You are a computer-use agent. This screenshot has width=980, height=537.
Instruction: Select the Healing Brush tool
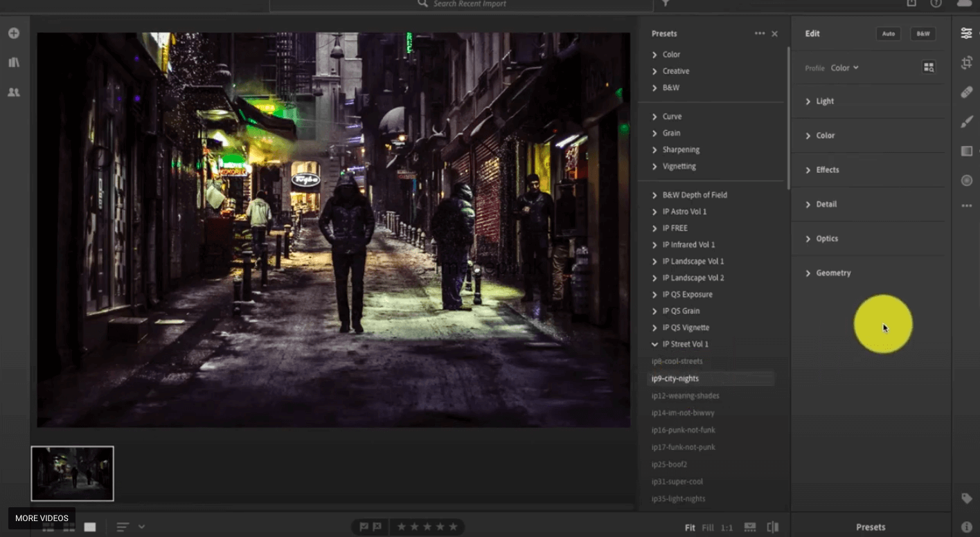click(968, 92)
